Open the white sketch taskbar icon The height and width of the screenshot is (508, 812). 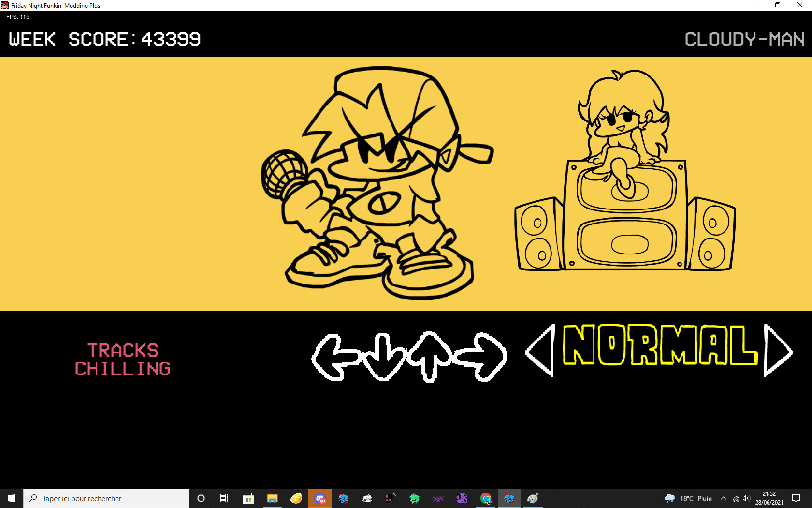tap(367, 498)
